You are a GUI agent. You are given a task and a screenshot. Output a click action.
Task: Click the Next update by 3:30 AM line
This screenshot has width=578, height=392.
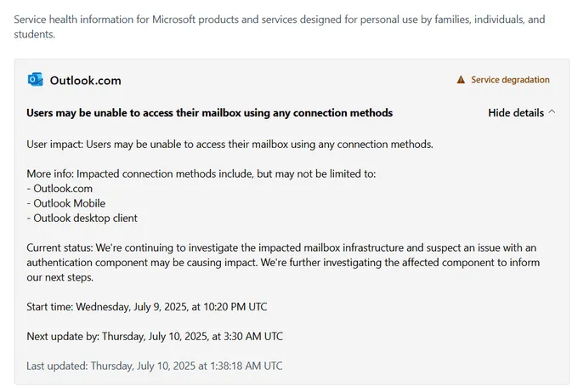pos(155,337)
